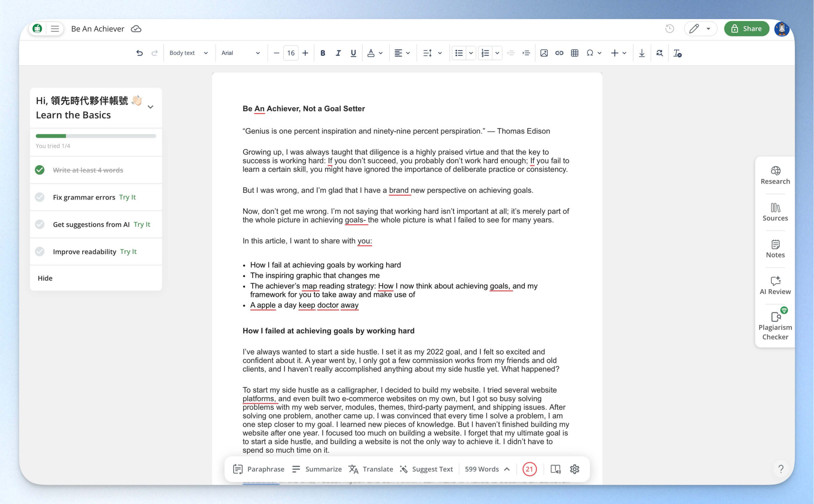Open the Body text style dropdown

189,53
